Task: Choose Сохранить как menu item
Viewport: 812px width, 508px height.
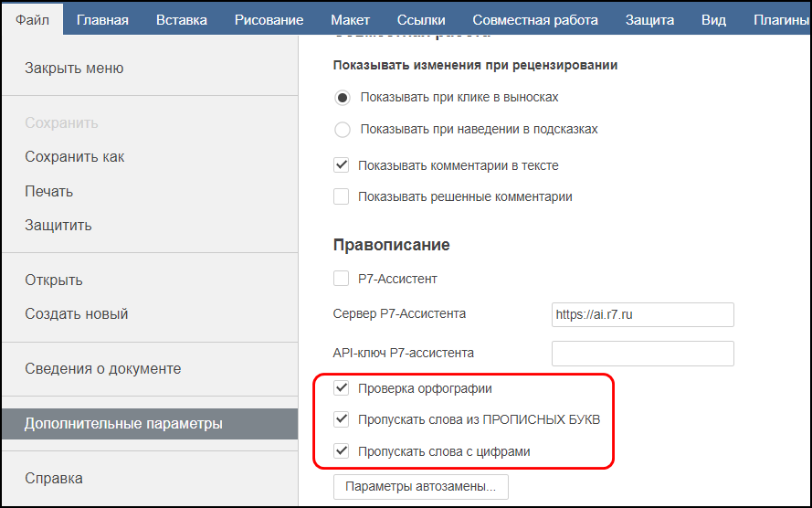Action: [x=75, y=156]
